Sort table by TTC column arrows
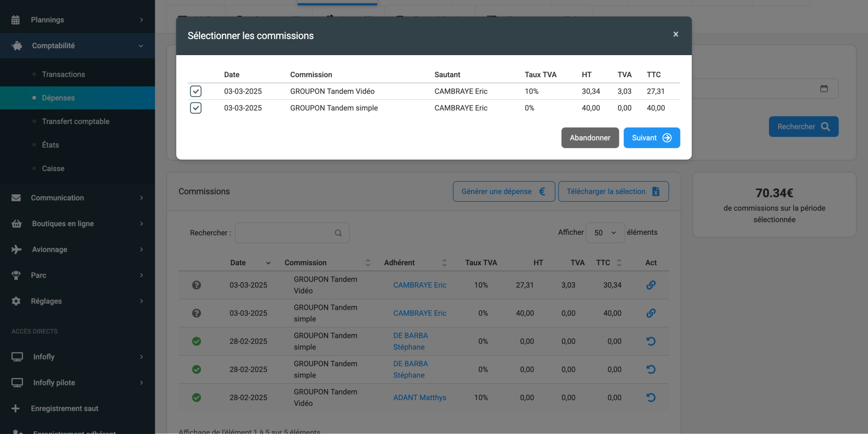Viewport: 868px width, 434px height. (619, 263)
